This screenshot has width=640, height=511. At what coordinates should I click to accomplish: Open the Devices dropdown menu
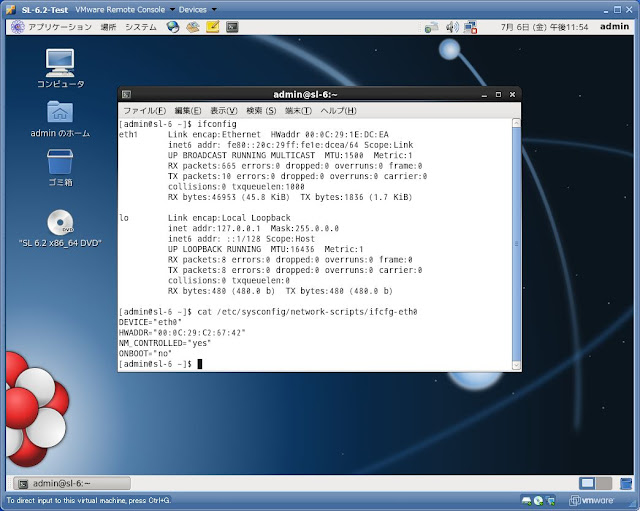coord(198,10)
